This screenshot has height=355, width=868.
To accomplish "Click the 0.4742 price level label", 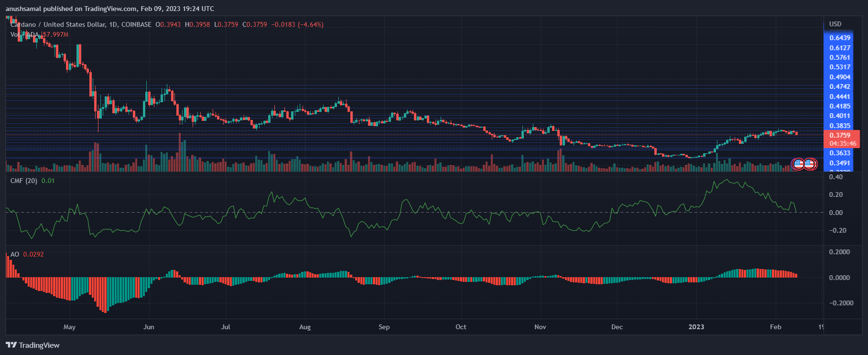I will point(840,86).
